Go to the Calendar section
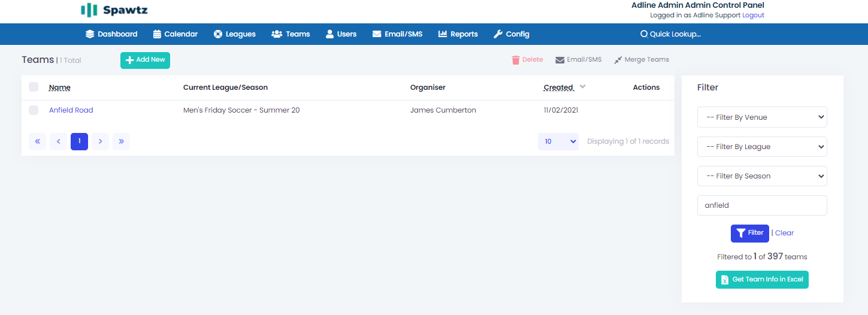 tap(175, 34)
